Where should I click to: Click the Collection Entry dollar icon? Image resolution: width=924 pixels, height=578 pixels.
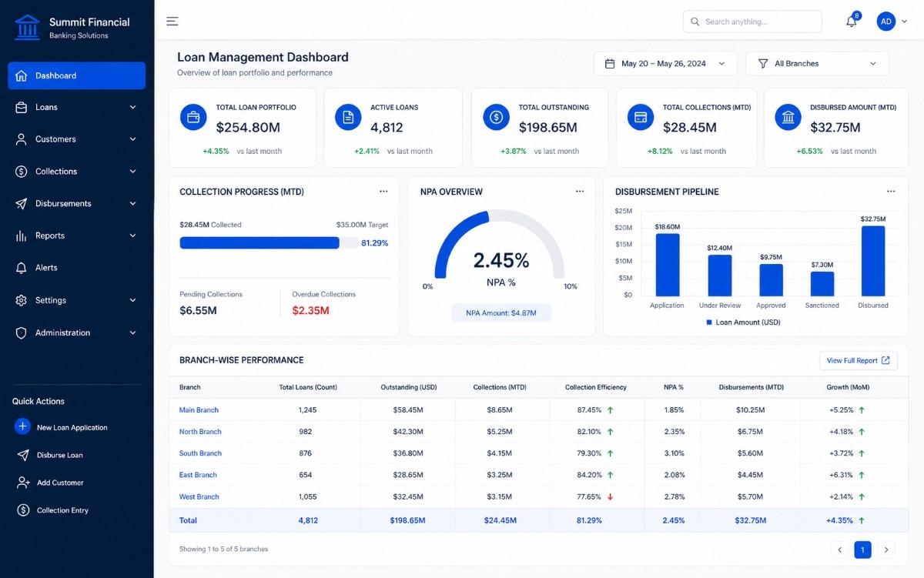(x=22, y=510)
